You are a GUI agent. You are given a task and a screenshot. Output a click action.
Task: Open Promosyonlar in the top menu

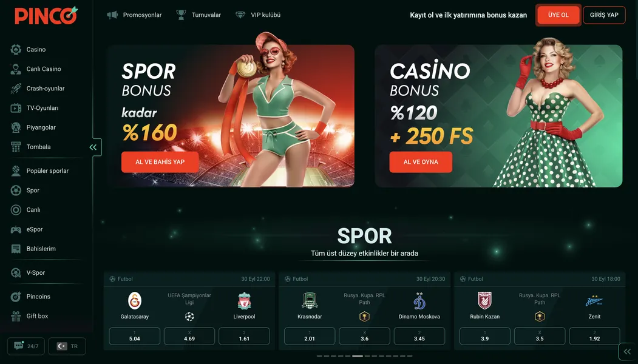tap(134, 15)
